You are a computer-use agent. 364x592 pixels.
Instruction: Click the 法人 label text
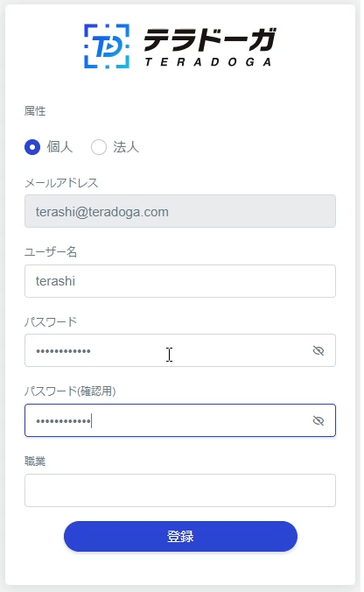coord(126,147)
